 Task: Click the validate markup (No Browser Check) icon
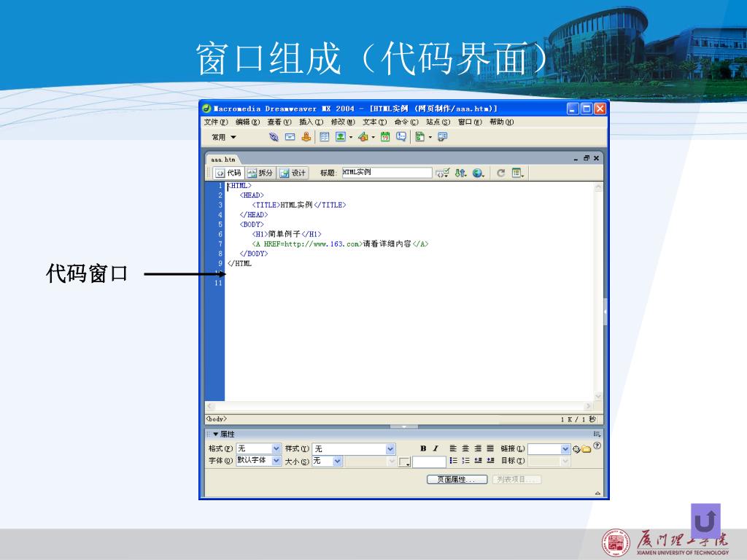[x=442, y=173]
